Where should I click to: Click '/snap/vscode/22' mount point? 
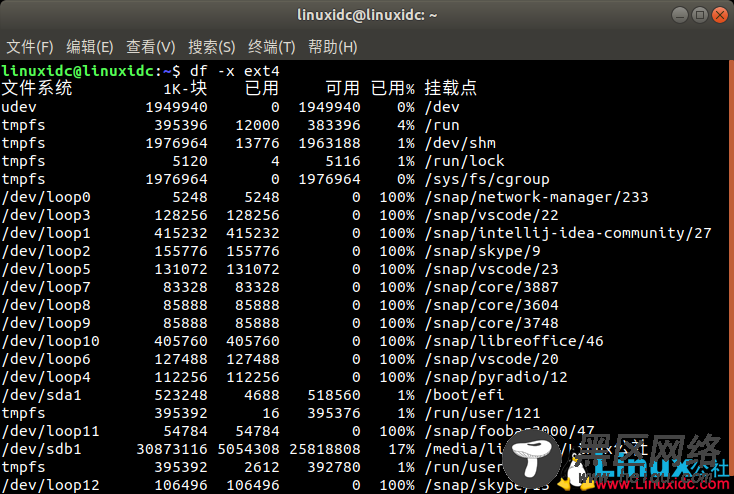click(492, 215)
